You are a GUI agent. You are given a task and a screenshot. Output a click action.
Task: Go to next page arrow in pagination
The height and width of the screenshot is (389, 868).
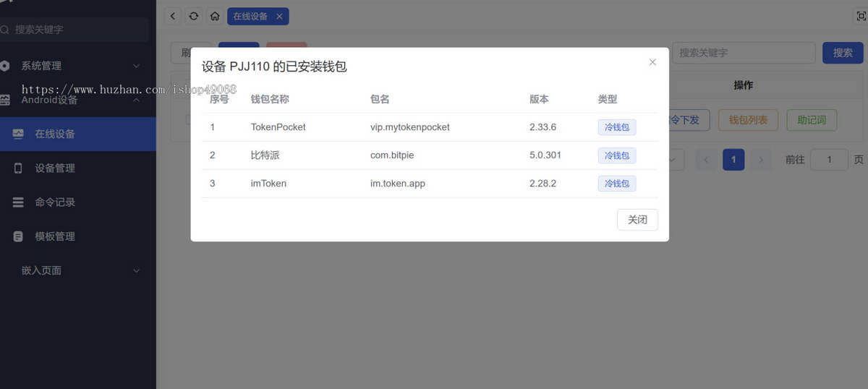760,160
